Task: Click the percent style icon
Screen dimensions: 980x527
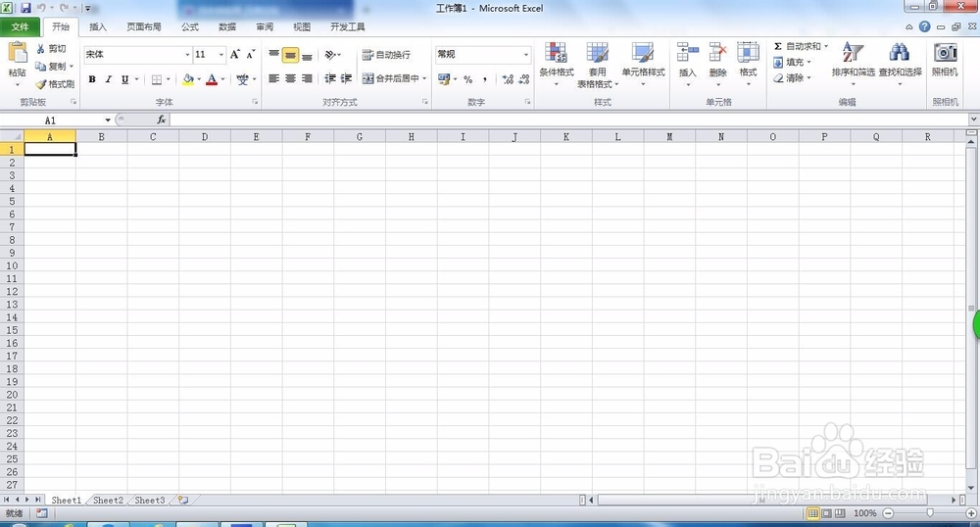Action: [x=468, y=79]
